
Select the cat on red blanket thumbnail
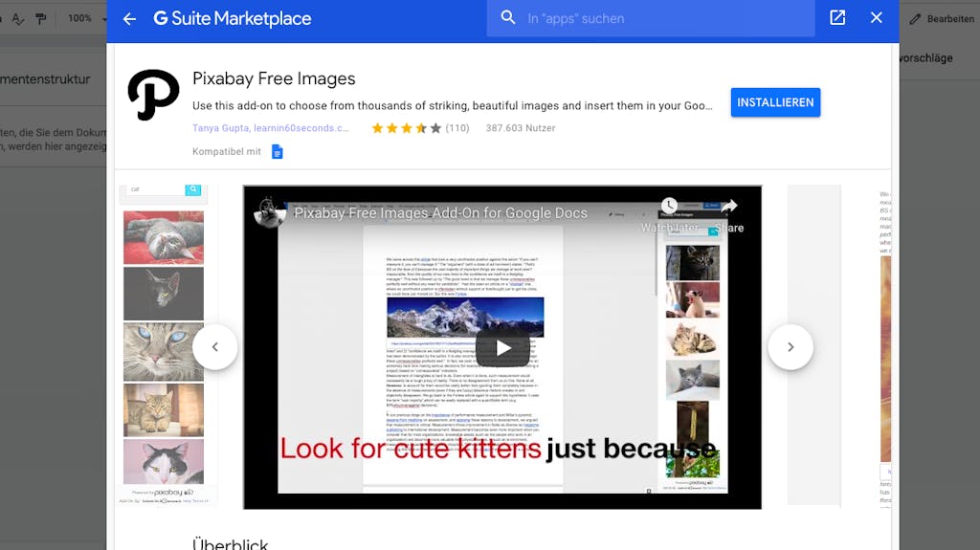click(x=164, y=237)
